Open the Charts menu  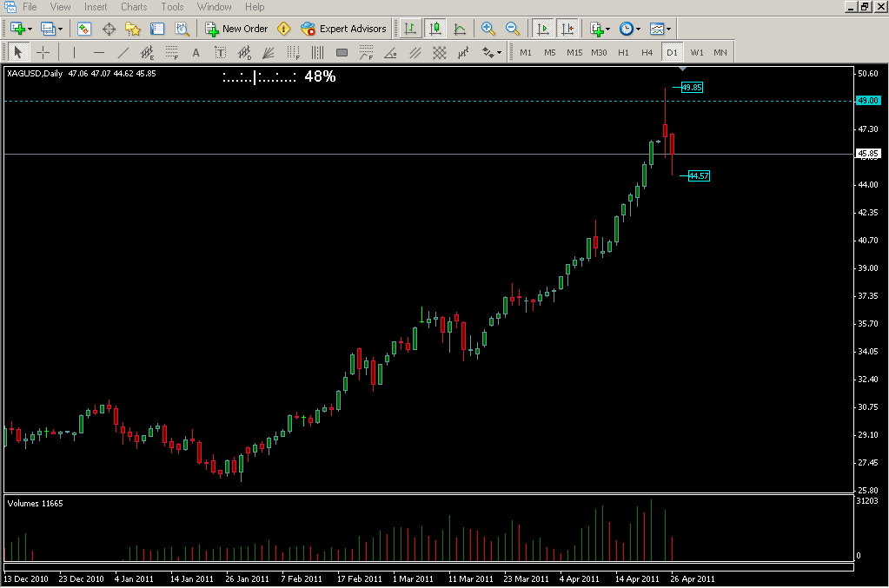[x=134, y=7]
